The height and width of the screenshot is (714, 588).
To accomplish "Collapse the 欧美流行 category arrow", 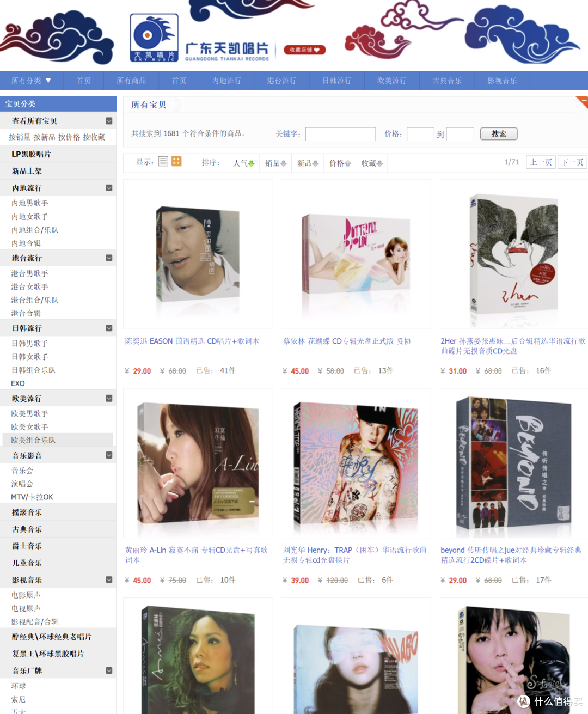I will click(x=109, y=398).
